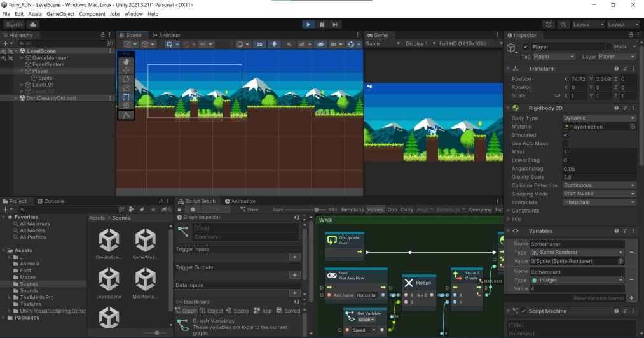Open the Tag dropdown showing Player
Viewport: 644px width, 338px height.
pos(554,56)
